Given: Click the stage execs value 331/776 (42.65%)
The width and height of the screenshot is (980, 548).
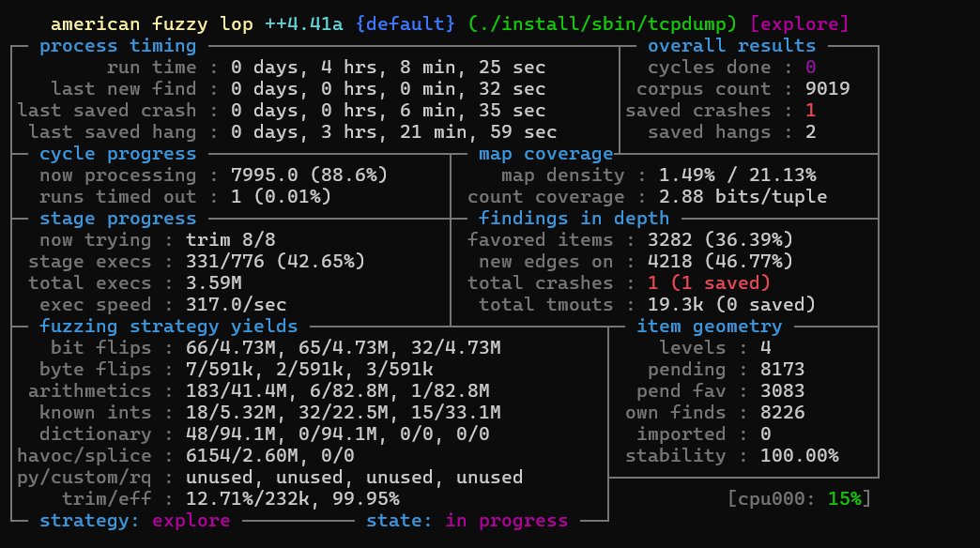Looking at the screenshot, I should [276, 261].
